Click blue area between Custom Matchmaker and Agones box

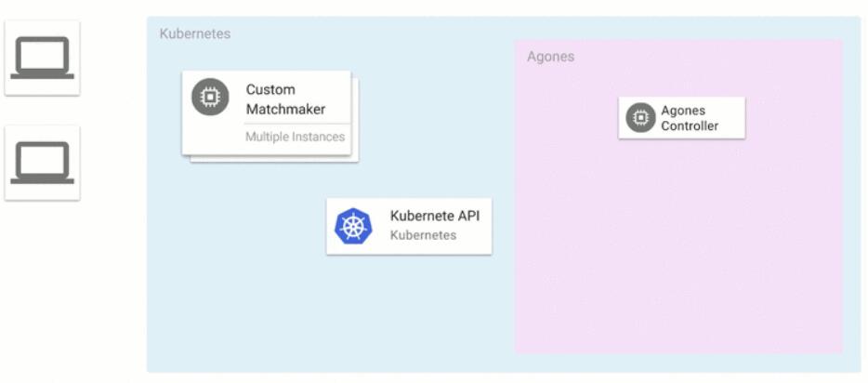(x=437, y=112)
